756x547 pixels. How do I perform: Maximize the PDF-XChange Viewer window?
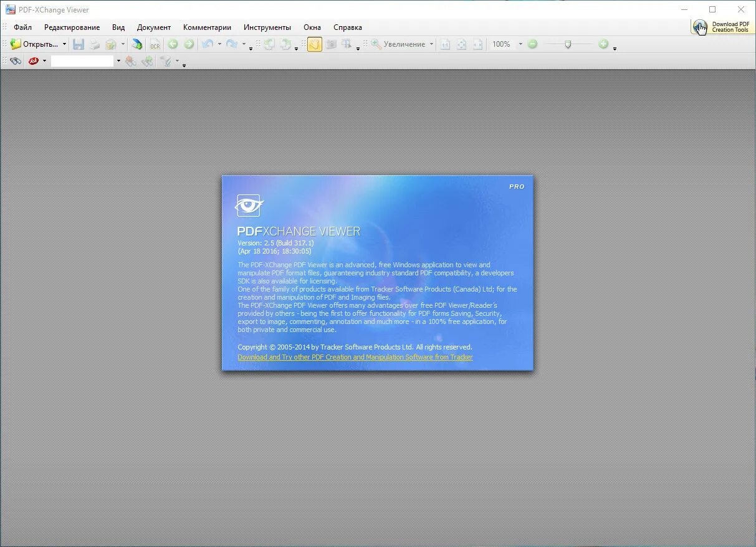[x=712, y=9]
